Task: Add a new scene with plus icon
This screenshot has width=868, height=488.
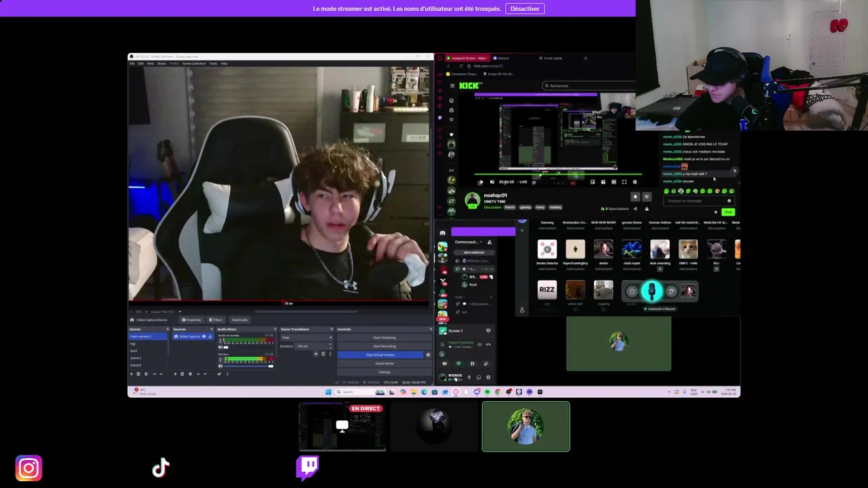Action: [132, 374]
